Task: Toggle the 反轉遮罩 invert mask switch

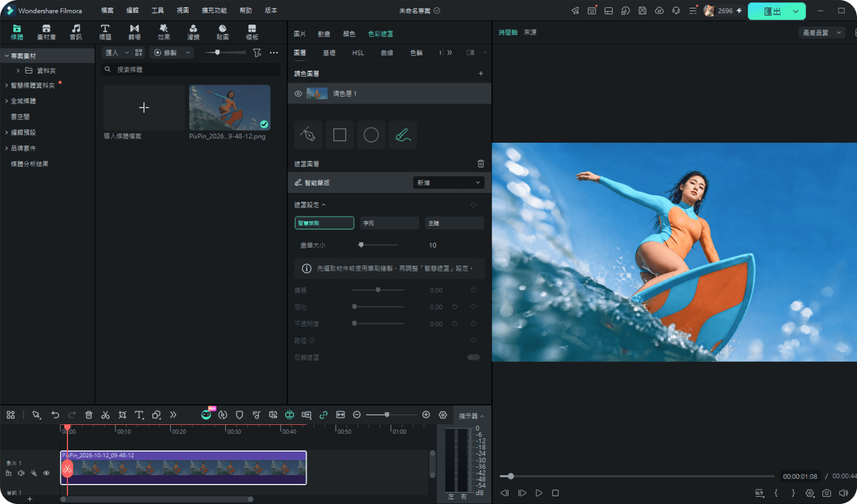Action: pos(474,357)
